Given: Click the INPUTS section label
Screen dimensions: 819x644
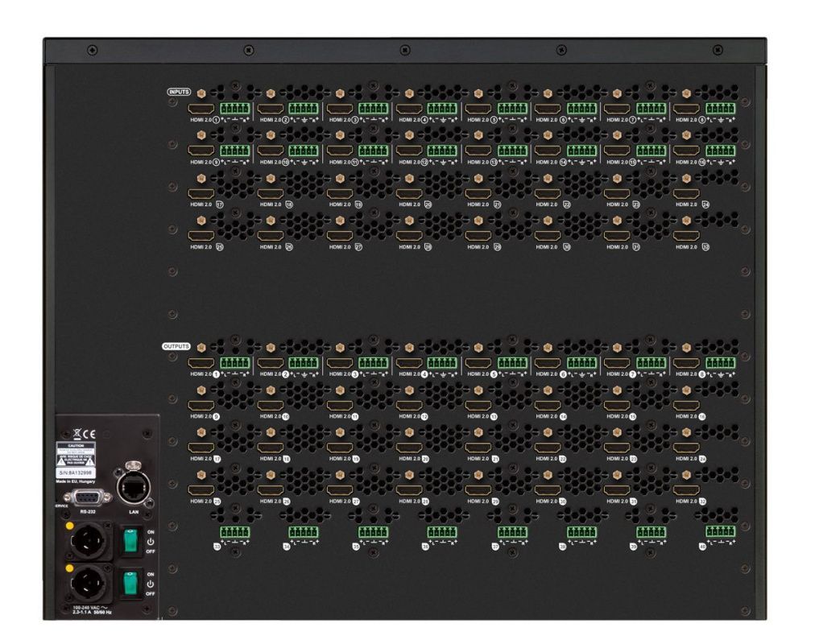Looking at the screenshot, I should pyautogui.click(x=181, y=91).
